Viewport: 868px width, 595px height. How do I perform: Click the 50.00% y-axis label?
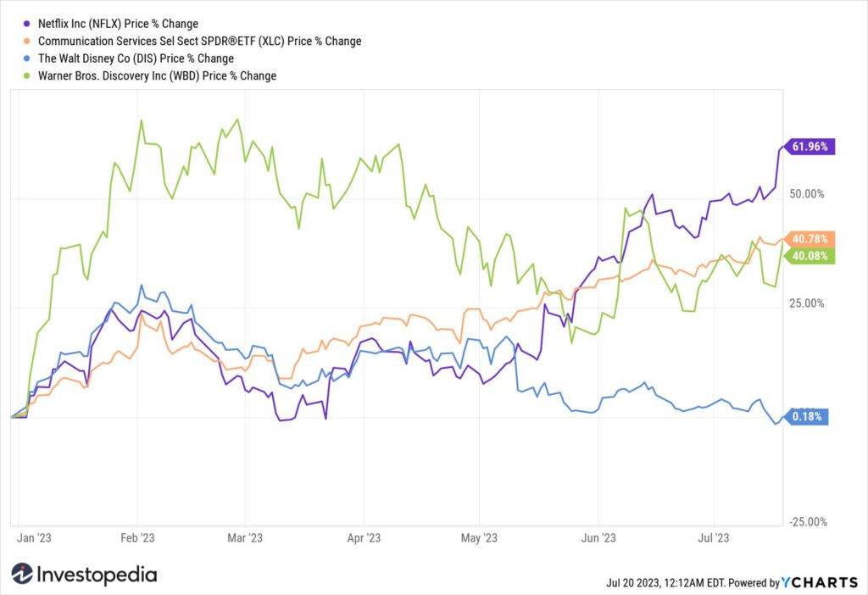[x=807, y=194]
